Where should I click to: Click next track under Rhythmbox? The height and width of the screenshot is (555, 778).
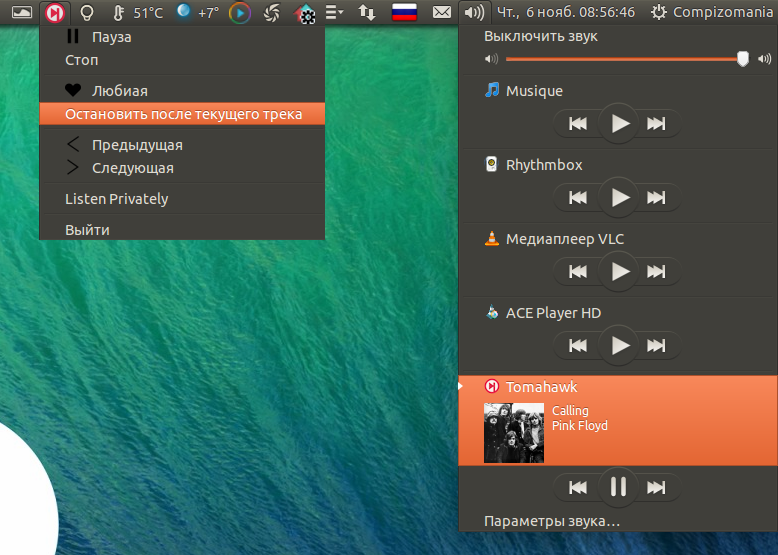[656, 197]
